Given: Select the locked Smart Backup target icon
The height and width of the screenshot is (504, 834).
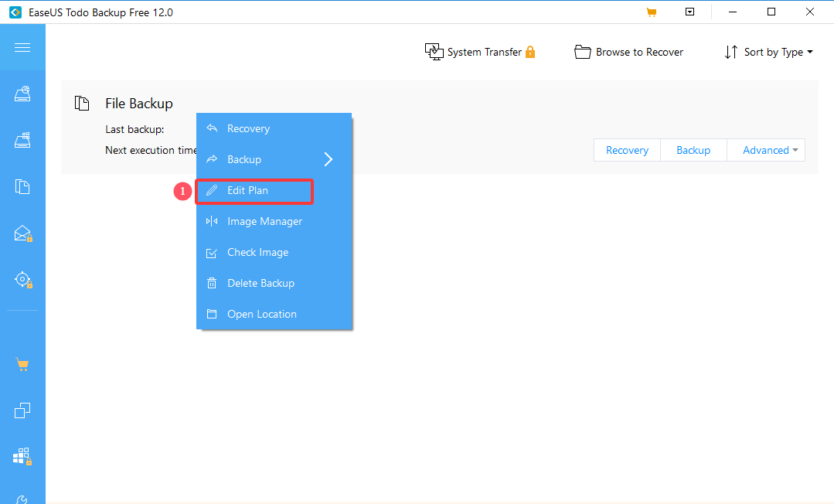Looking at the screenshot, I should [x=23, y=279].
